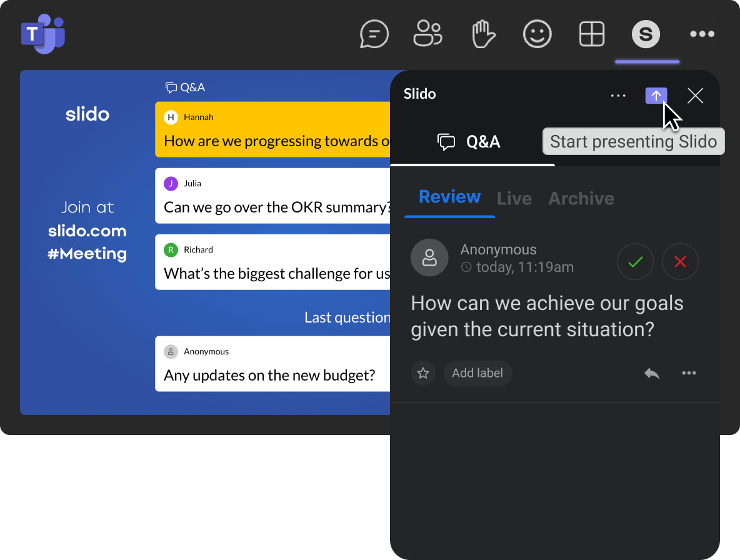The height and width of the screenshot is (560, 740).
Task: Show the participants list icon
Action: point(428,34)
